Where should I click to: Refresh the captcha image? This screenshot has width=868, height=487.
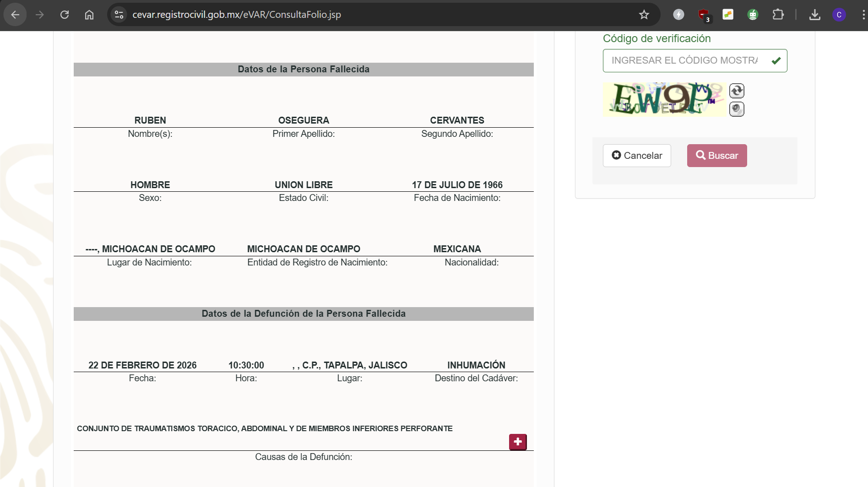(x=737, y=91)
